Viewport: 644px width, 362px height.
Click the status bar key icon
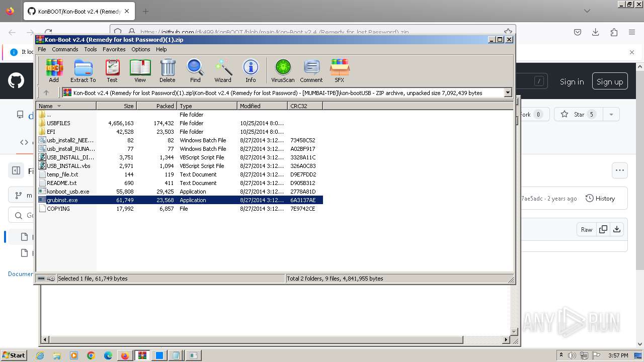51,279
